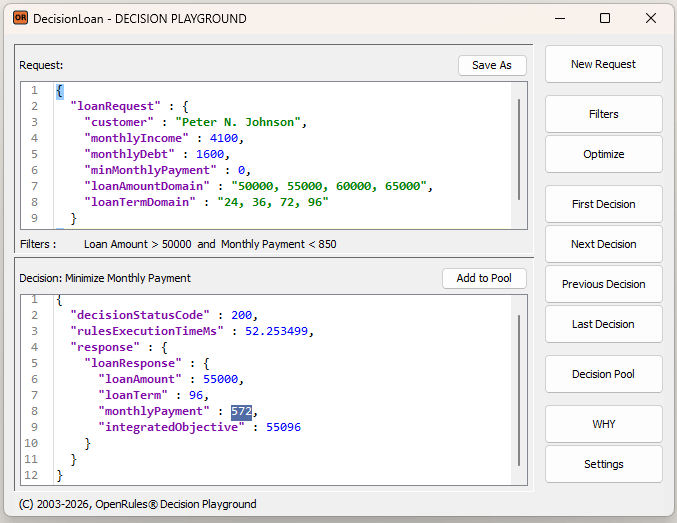This screenshot has height=523, width=677.
Task: Navigate to the Previous Decision
Action: click(603, 284)
